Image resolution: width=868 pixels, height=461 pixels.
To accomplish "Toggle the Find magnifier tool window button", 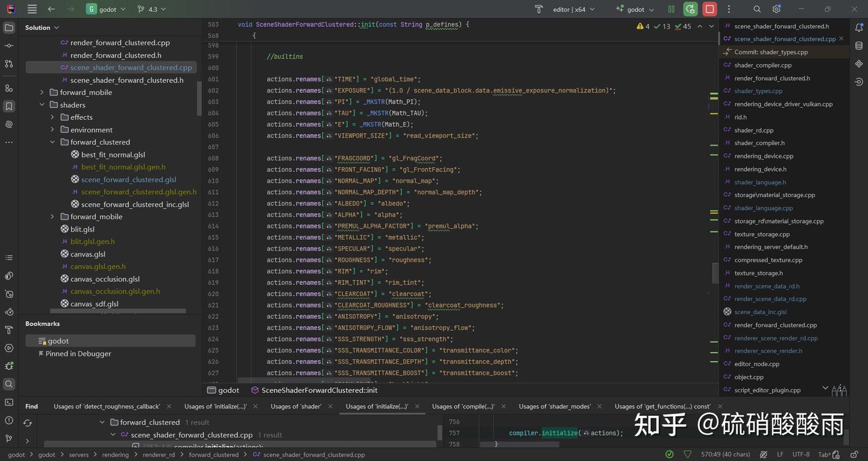I will pyautogui.click(x=9, y=384).
